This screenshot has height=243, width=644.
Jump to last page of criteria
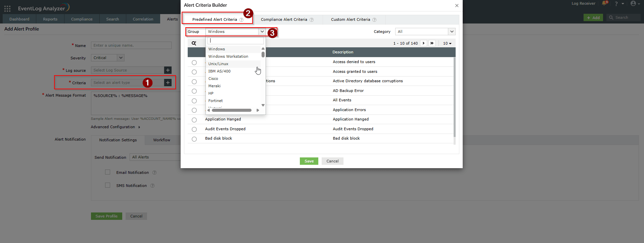coord(432,43)
